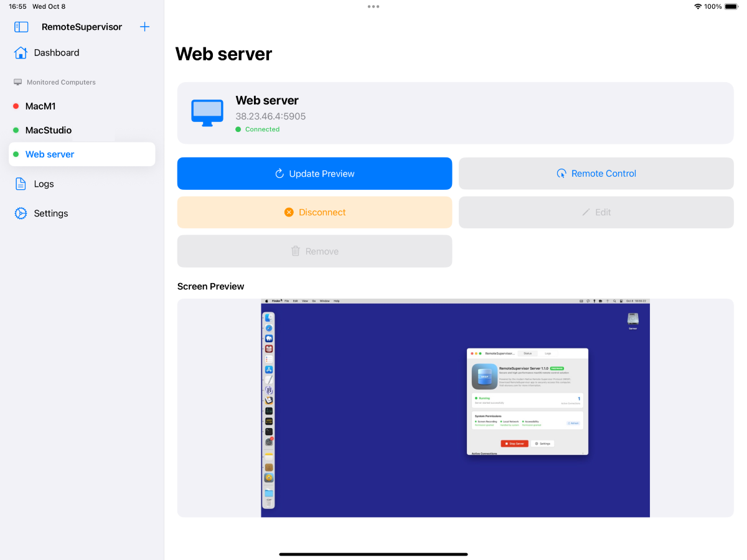Tap the blue monitor icon in header card

[x=207, y=113]
